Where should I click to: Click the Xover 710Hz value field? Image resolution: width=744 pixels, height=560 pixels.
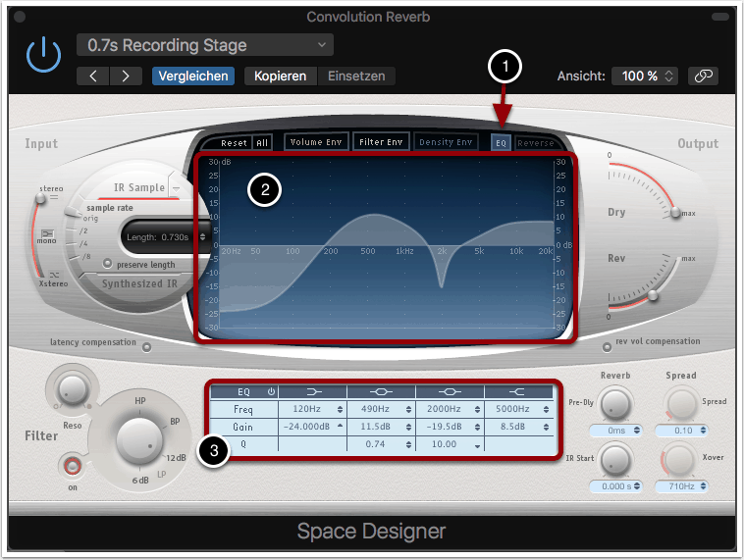tap(681, 486)
